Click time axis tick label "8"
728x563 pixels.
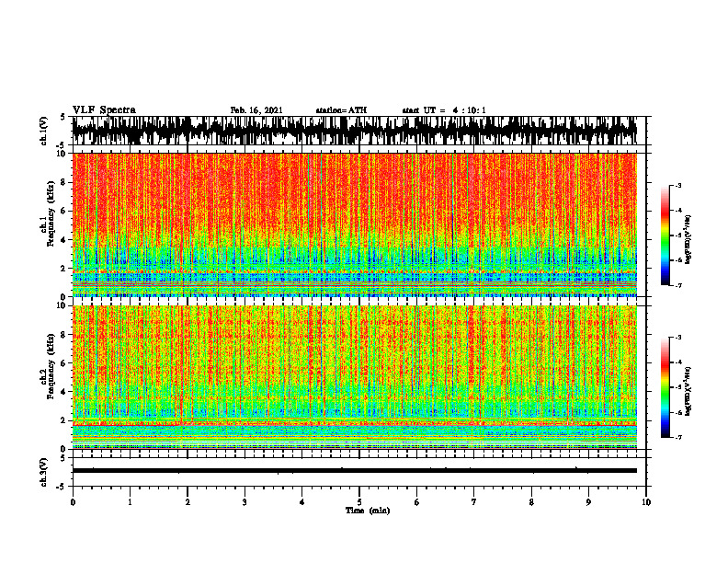pyautogui.click(x=531, y=502)
